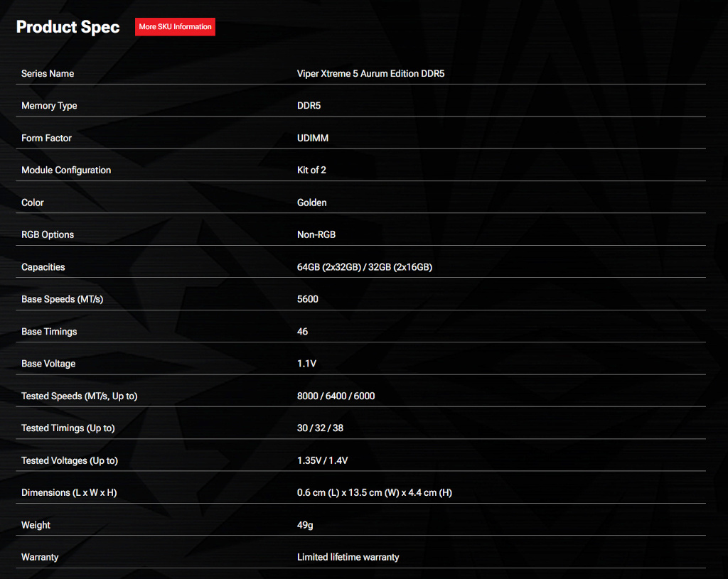Image resolution: width=728 pixels, height=579 pixels.
Task: Click the Viper Xtreme 5 Aurum Edition value
Action: point(370,74)
